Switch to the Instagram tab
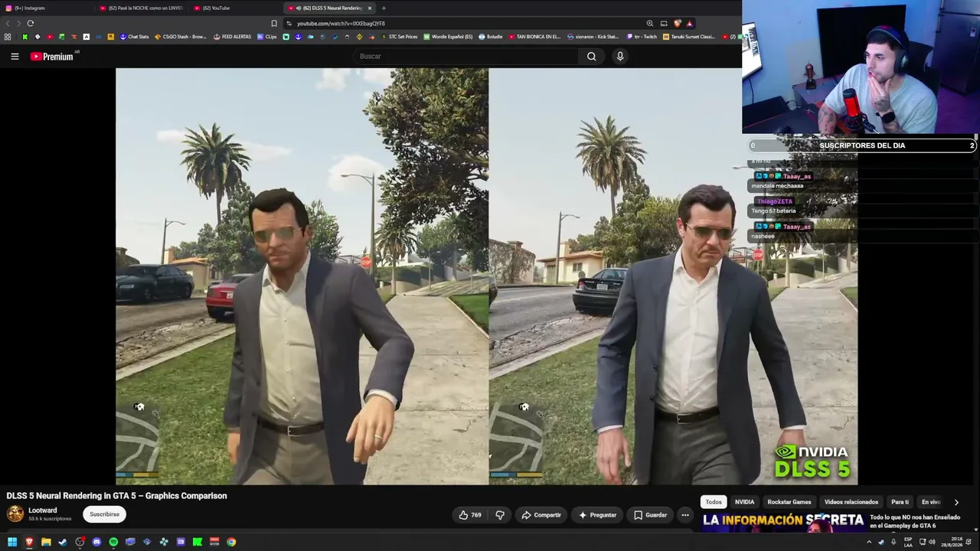The height and width of the screenshot is (551, 980). click(x=46, y=8)
